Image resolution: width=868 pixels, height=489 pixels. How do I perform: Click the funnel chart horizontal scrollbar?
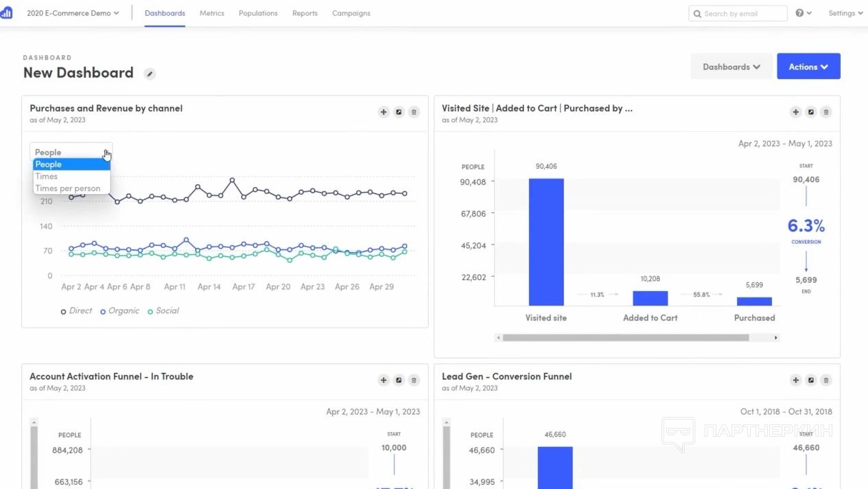click(x=625, y=338)
